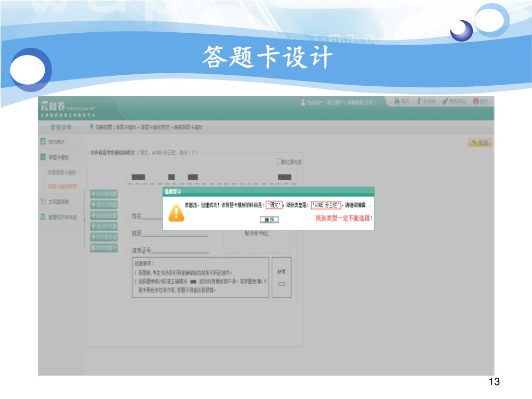The image size is (532, 399).
Task: Tick the 套红请勾选 checkbox
Action: click(279, 161)
